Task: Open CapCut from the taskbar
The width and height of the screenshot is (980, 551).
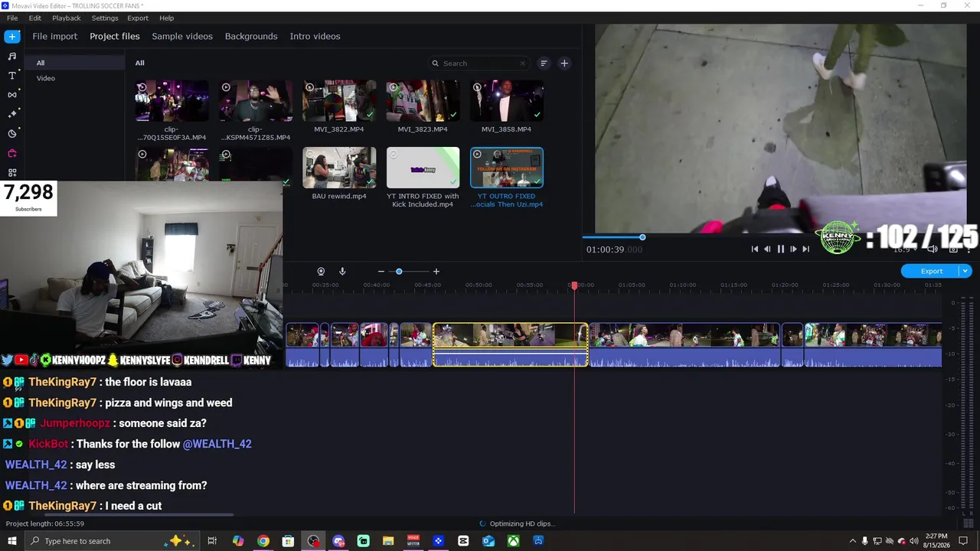Action: click(463, 541)
